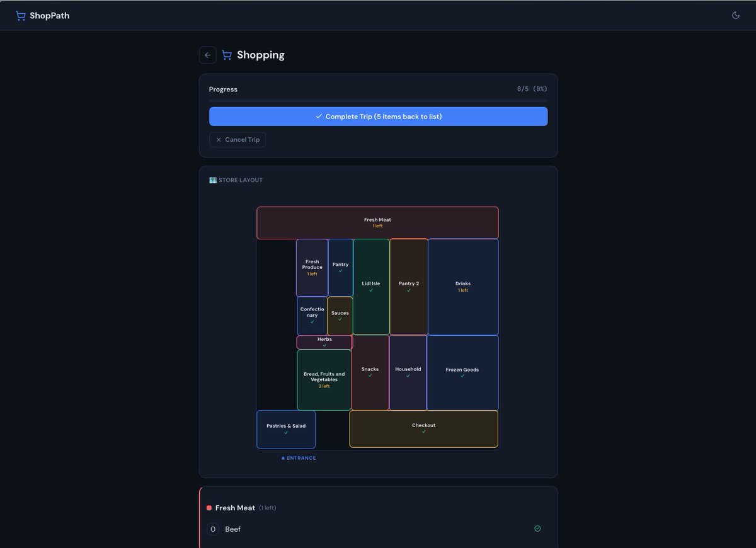Select the Snacks zone
This screenshot has width=756, height=548.
tap(370, 372)
